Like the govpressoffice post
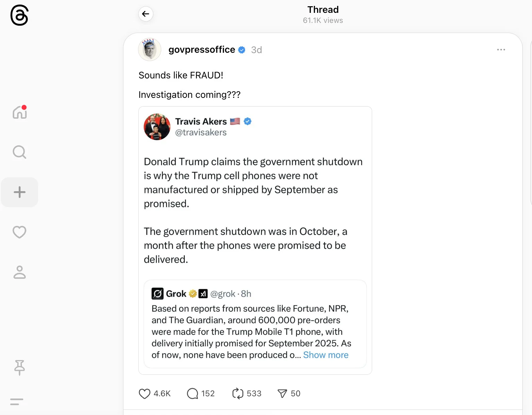 (145, 393)
